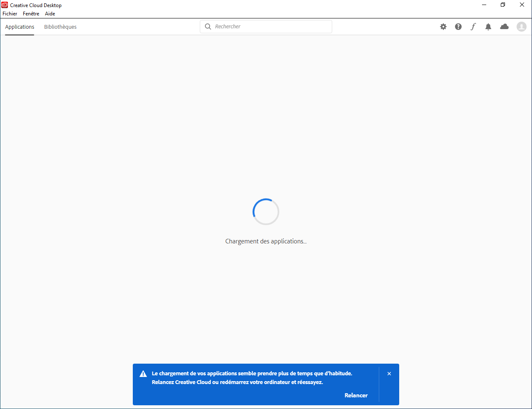Open the Aide menu
532x409 pixels.
[50, 14]
